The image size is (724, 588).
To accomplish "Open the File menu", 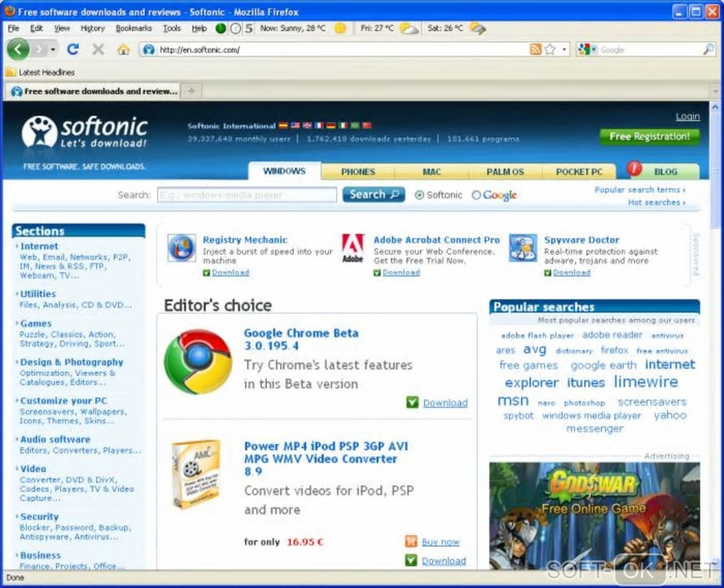I will pos(13,28).
